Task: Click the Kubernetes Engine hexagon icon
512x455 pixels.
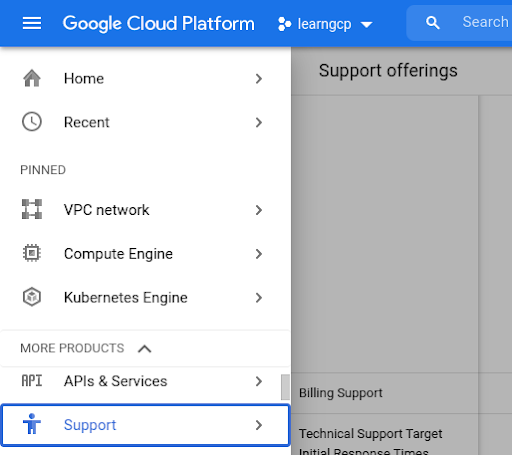Action: click(32, 297)
